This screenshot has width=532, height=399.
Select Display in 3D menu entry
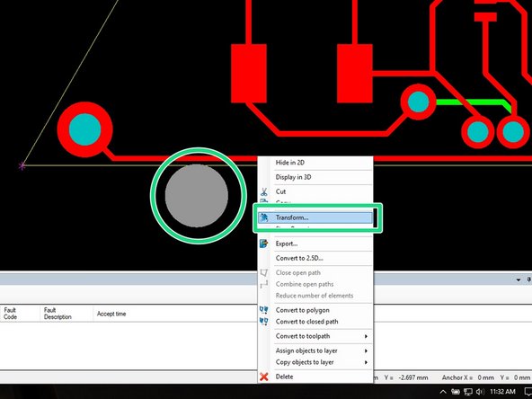pos(315,177)
